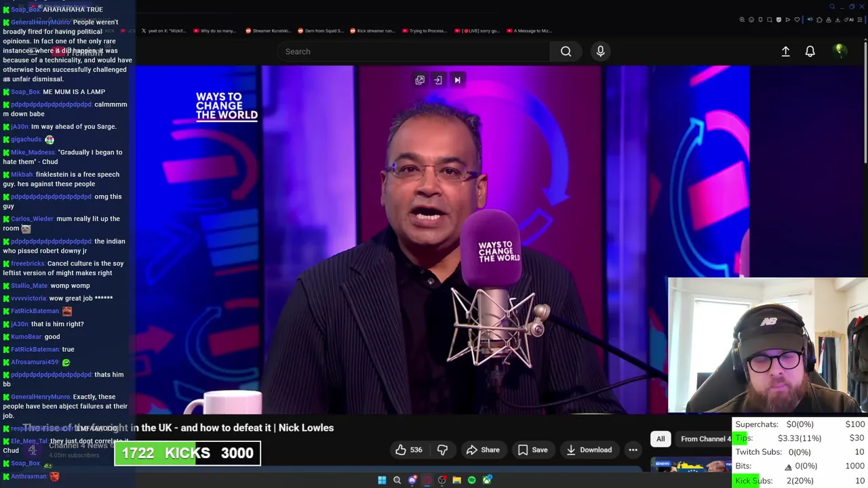Click the pin icon in the browser address bar

pos(760,20)
